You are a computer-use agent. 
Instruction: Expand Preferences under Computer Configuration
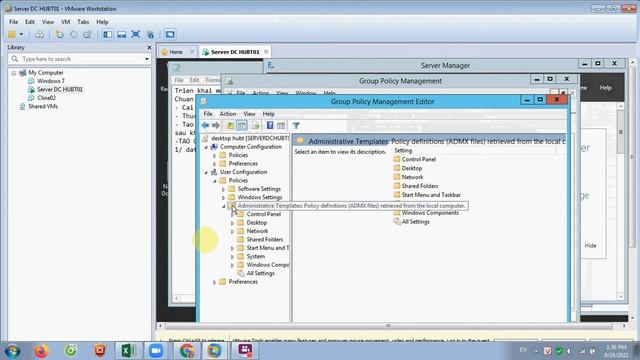tap(215, 164)
